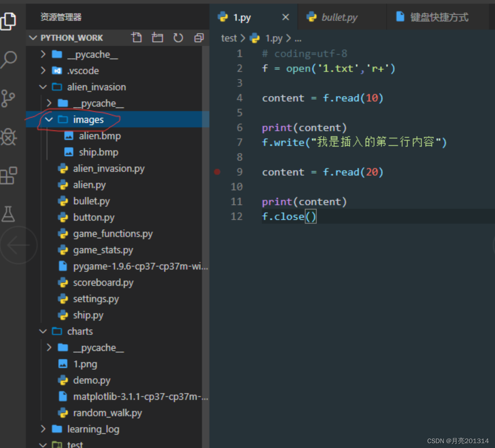Expand the learning_log folder
Screen dimensions: 495x448
43,429
